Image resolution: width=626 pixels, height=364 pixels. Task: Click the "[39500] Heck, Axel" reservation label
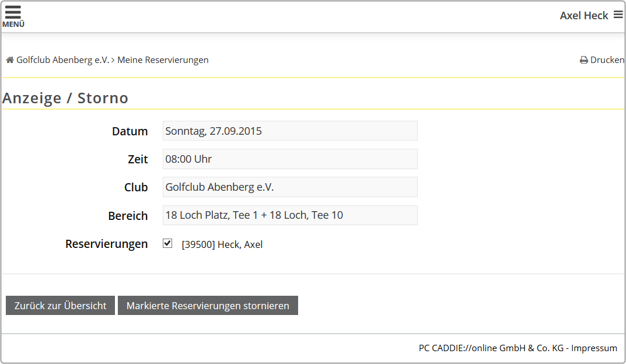pyautogui.click(x=222, y=244)
